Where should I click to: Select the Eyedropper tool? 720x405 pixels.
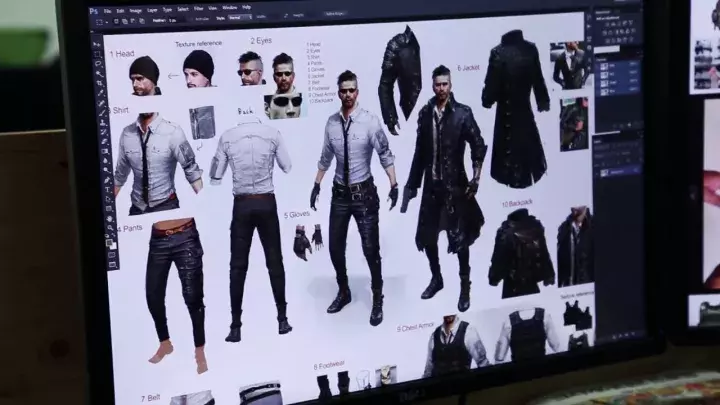(101, 93)
